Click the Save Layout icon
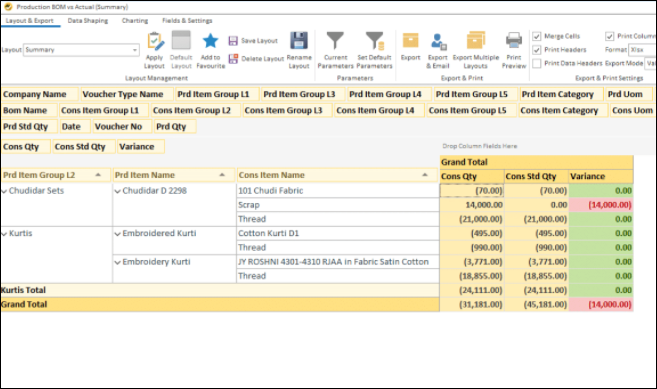Screen dimensions: 657x389 [233, 41]
